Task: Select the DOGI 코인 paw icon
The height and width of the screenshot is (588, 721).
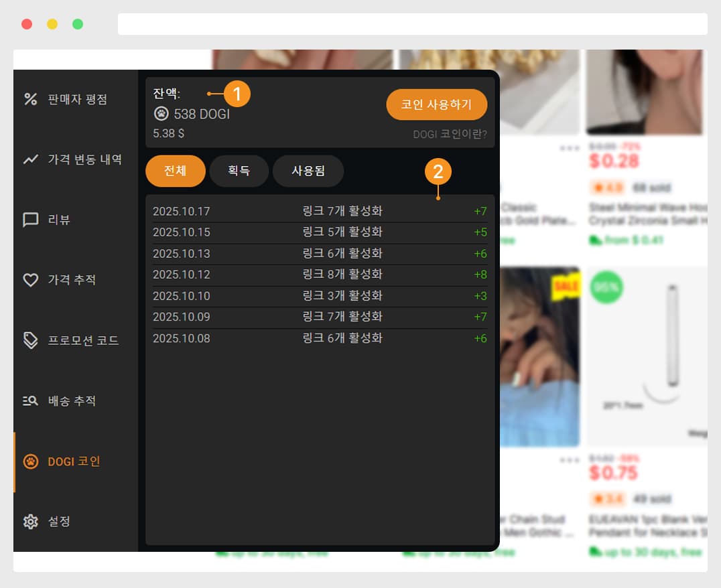Action: pos(30,461)
